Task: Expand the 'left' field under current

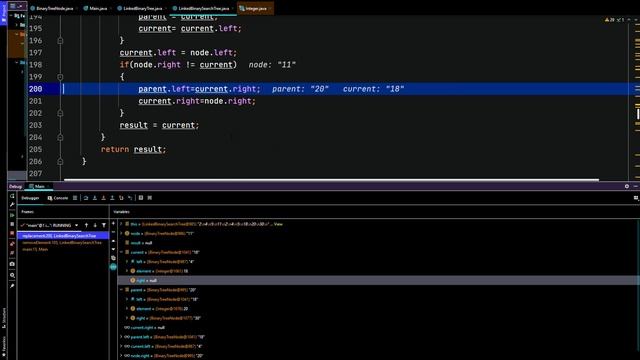Action: pos(127,262)
